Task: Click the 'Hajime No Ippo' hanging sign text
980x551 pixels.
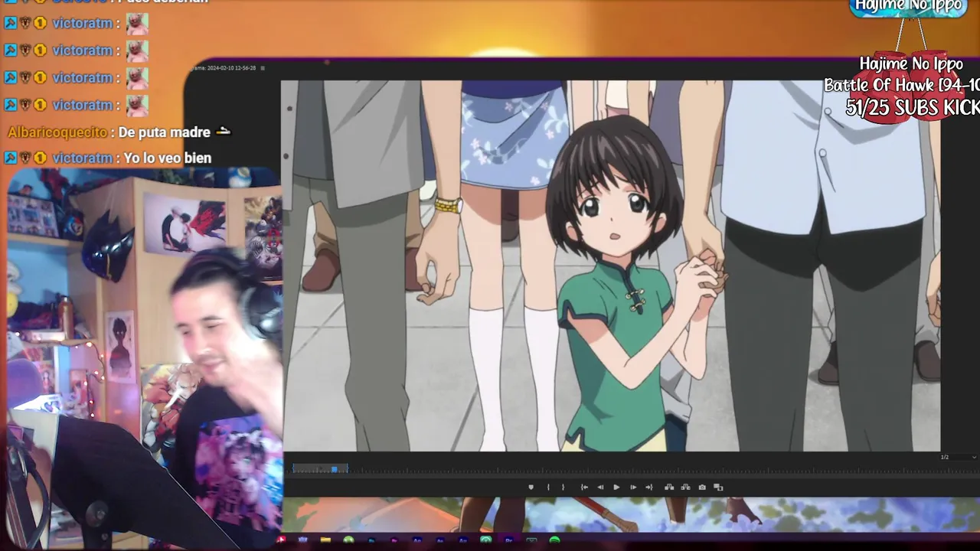Action: pos(910,64)
